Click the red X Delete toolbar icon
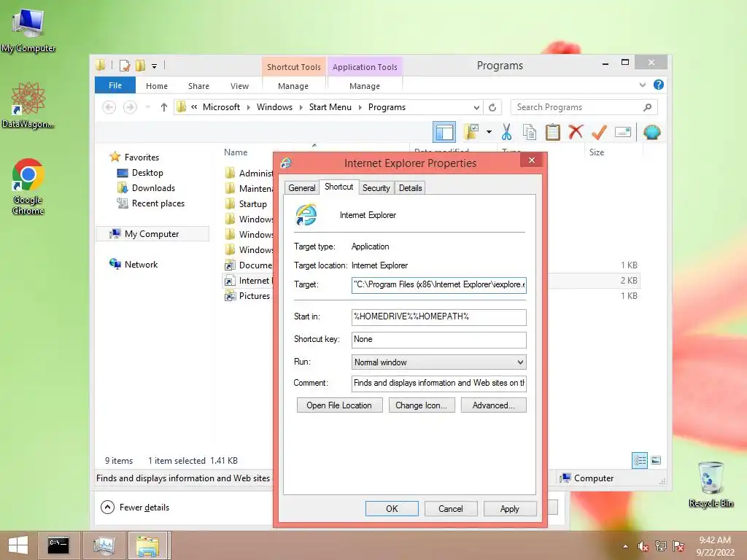Screen dimensions: 747x560 (576, 132)
